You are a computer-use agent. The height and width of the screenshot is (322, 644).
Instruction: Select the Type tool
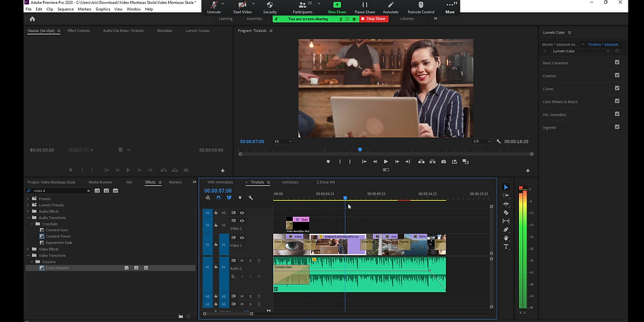coord(506,247)
